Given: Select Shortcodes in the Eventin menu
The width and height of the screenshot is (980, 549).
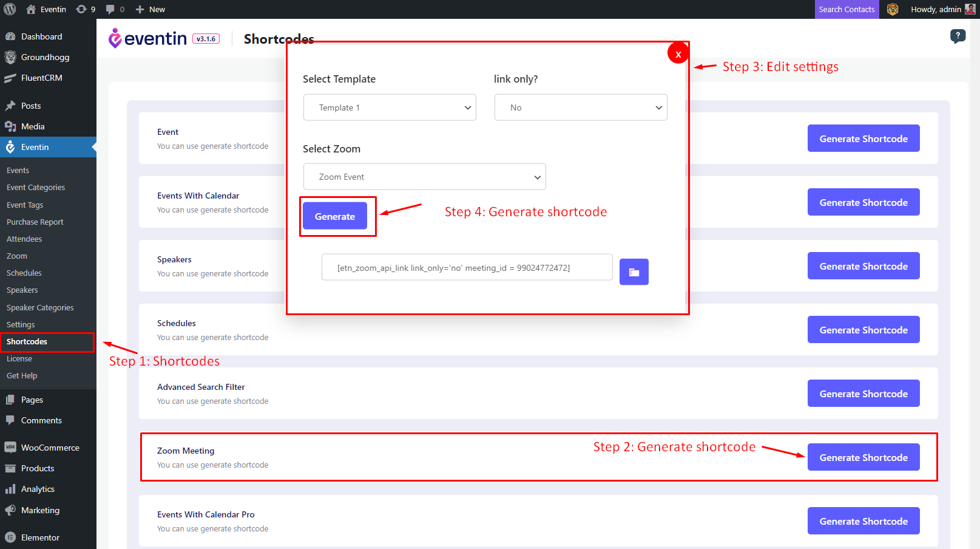Looking at the screenshot, I should [27, 341].
